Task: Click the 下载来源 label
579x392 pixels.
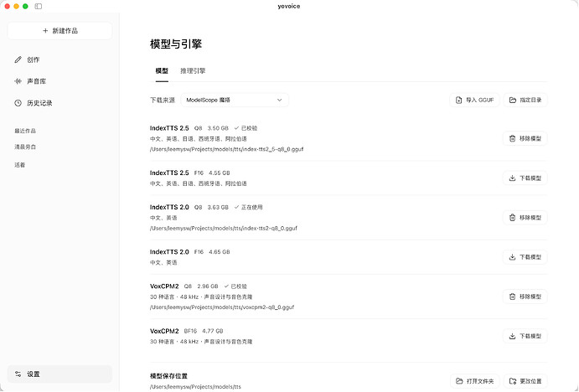Action: coord(163,100)
